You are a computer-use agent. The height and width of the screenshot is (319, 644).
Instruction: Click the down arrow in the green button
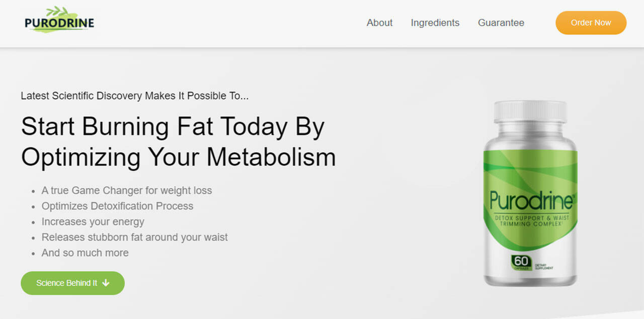[106, 283]
